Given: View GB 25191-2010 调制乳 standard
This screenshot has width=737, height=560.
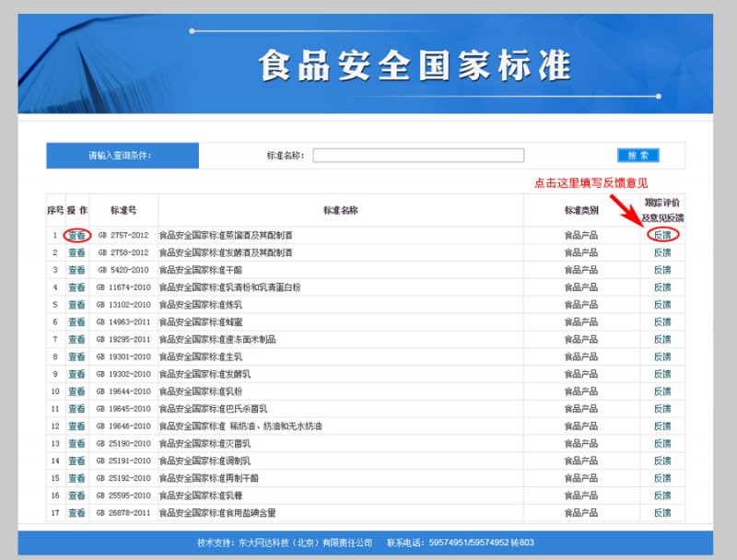Looking at the screenshot, I should click(x=76, y=461).
